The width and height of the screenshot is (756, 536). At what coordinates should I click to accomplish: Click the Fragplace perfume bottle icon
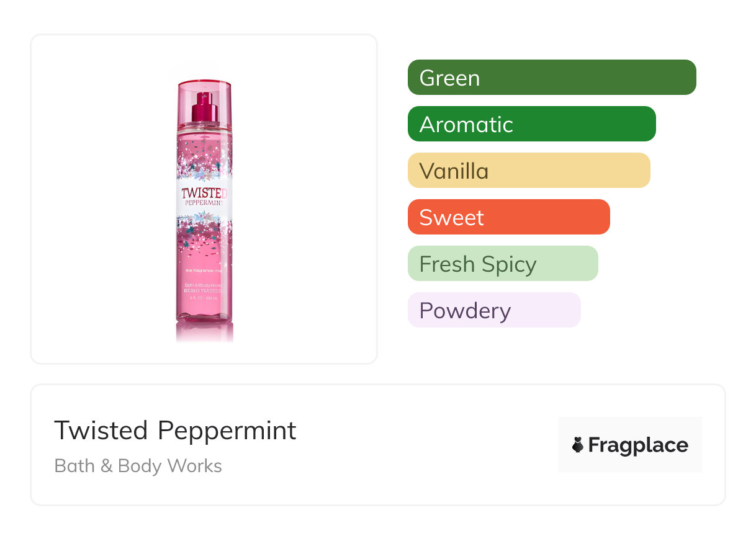point(578,445)
